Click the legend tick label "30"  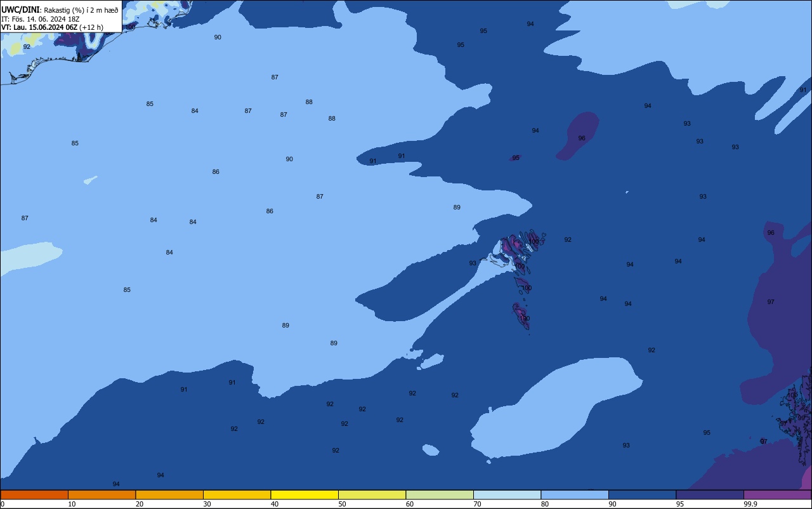pos(207,504)
